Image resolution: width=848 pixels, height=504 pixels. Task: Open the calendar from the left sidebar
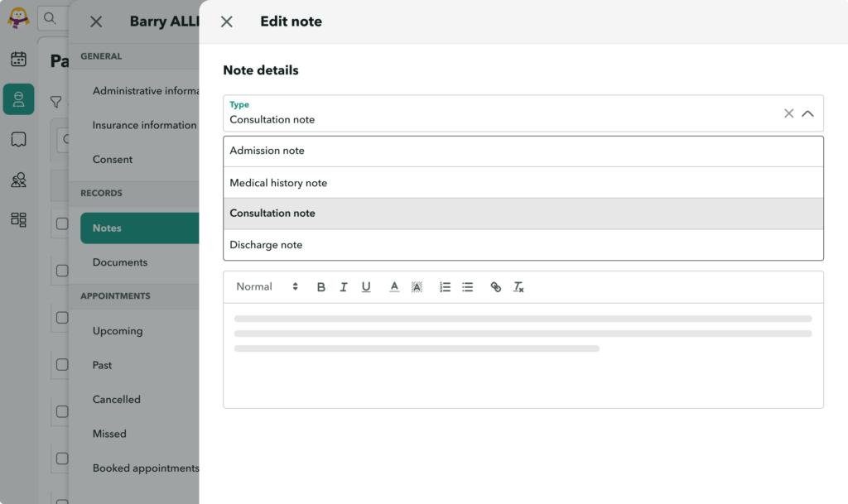click(x=18, y=59)
